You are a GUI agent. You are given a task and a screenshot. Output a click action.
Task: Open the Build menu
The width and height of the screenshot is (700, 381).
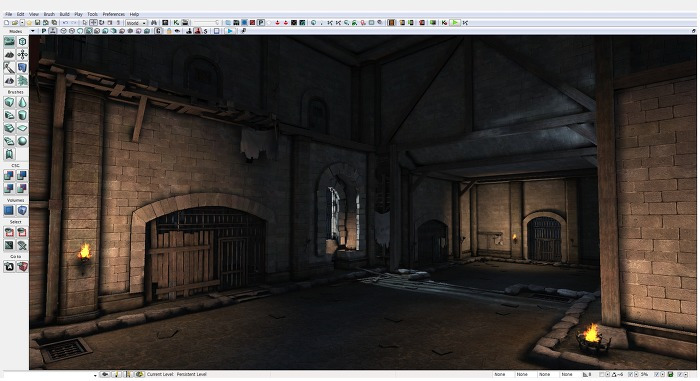[x=65, y=14]
